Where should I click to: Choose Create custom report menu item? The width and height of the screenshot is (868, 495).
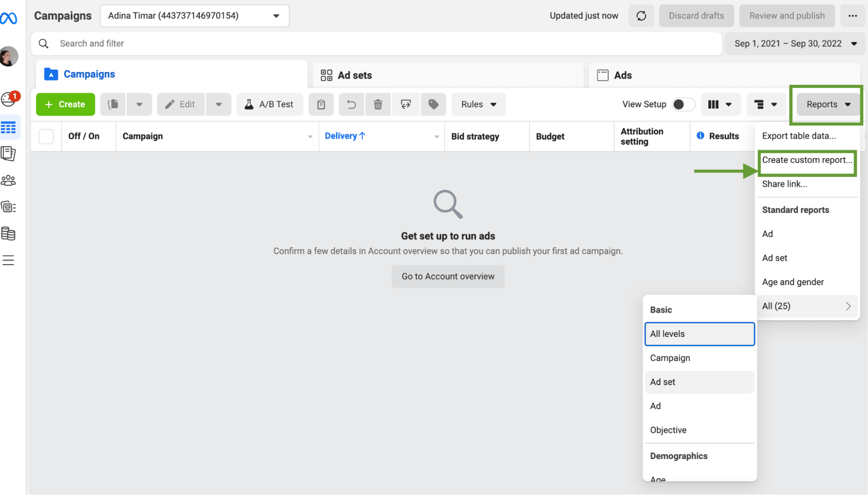click(x=807, y=160)
